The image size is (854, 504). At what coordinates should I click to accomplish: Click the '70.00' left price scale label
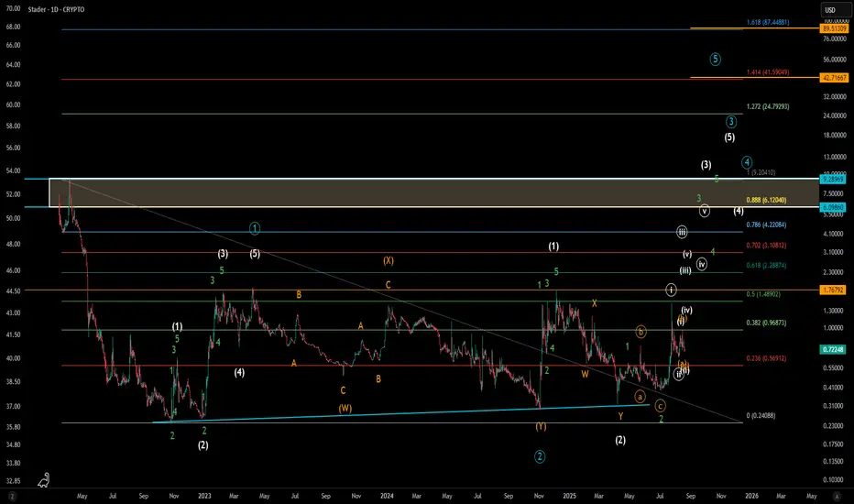point(13,9)
